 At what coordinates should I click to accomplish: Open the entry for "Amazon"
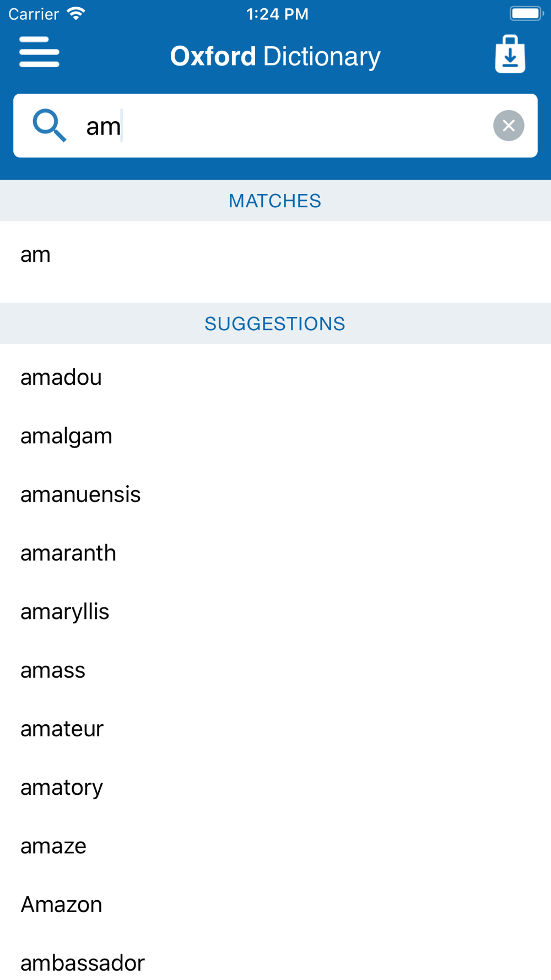click(61, 904)
